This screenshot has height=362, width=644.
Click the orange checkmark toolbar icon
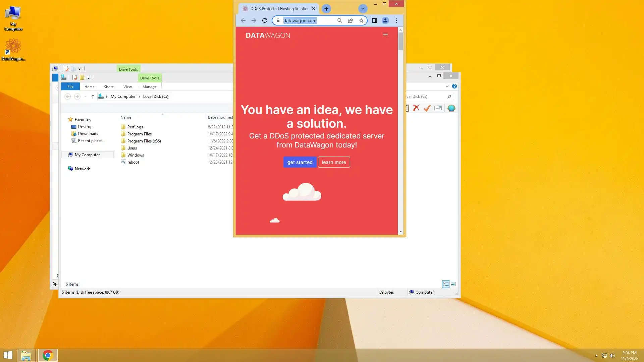(x=427, y=108)
